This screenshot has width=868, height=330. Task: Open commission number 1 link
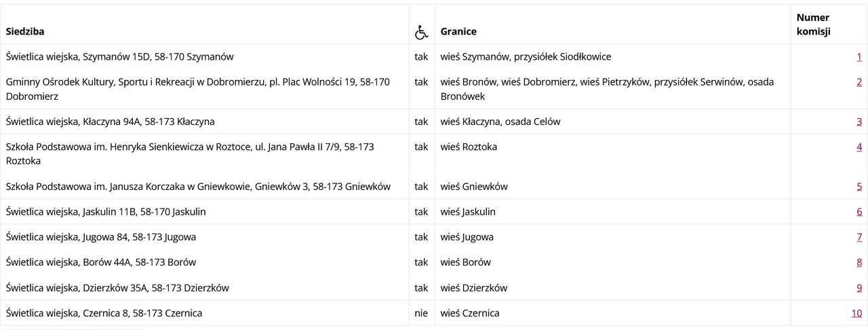coord(859,57)
